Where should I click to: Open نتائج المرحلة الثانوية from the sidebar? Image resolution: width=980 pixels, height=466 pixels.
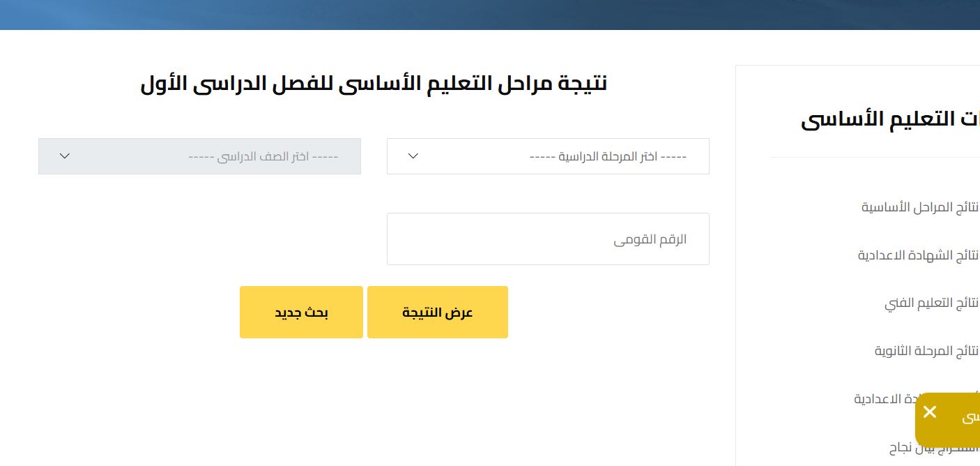tap(926, 351)
